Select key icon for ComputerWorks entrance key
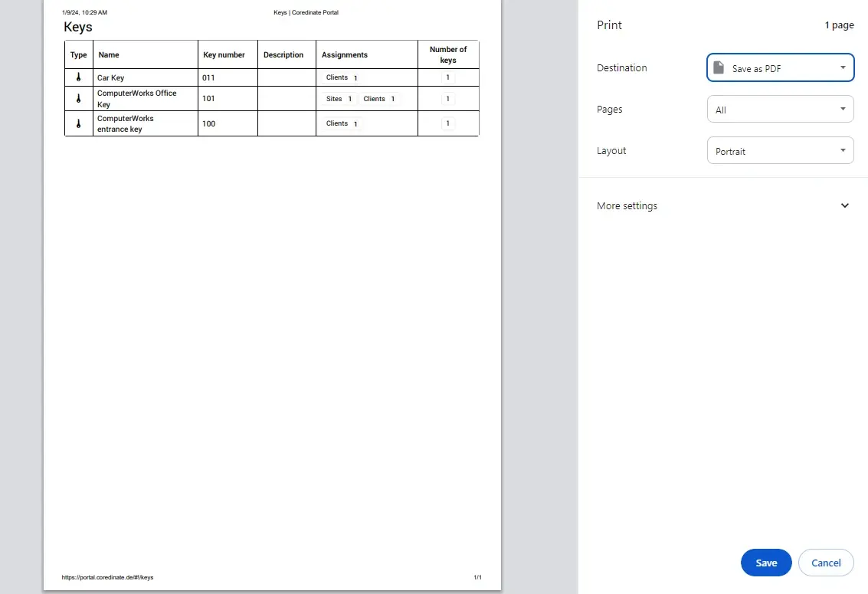Screen dimensions: 868x594 click(78, 123)
